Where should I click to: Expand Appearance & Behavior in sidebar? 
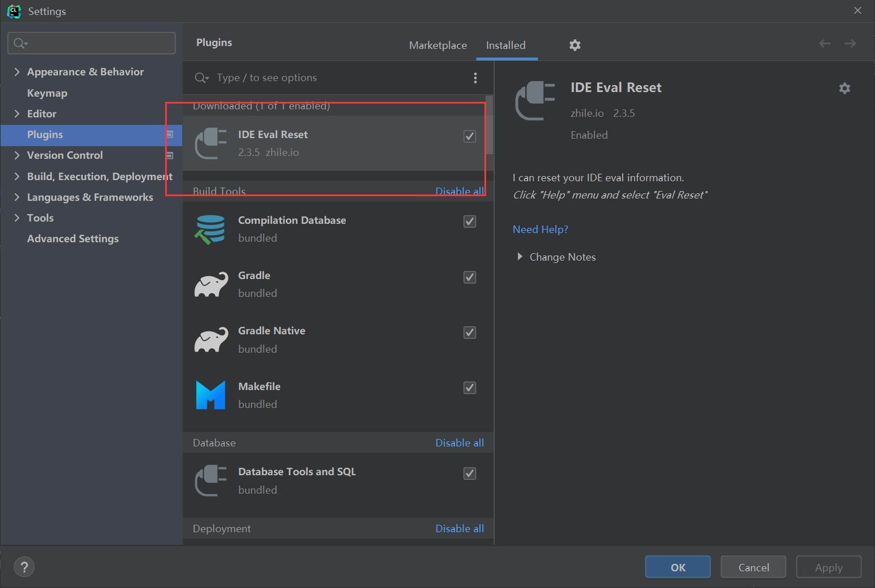(17, 71)
